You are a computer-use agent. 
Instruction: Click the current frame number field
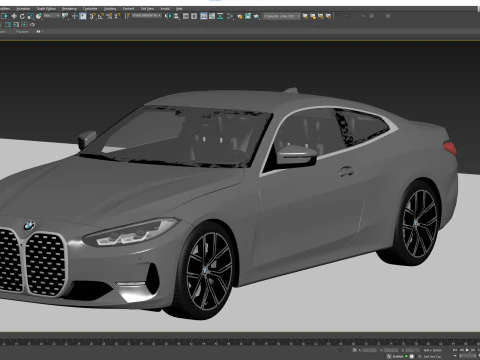tap(467, 356)
